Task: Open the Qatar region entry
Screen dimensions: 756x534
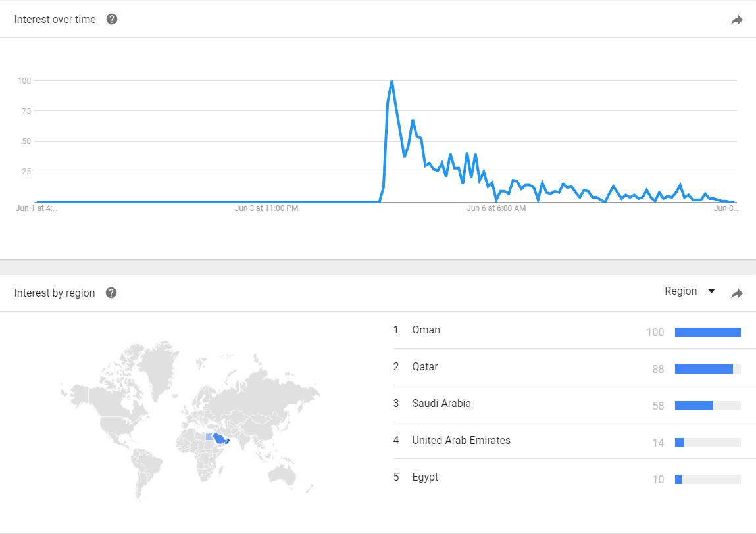Action: coord(424,367)
